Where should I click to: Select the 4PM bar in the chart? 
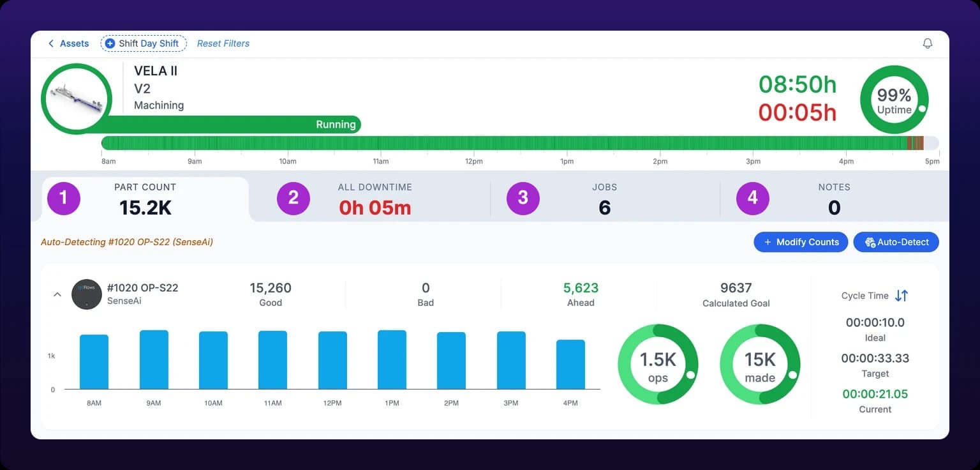(570, 364)
